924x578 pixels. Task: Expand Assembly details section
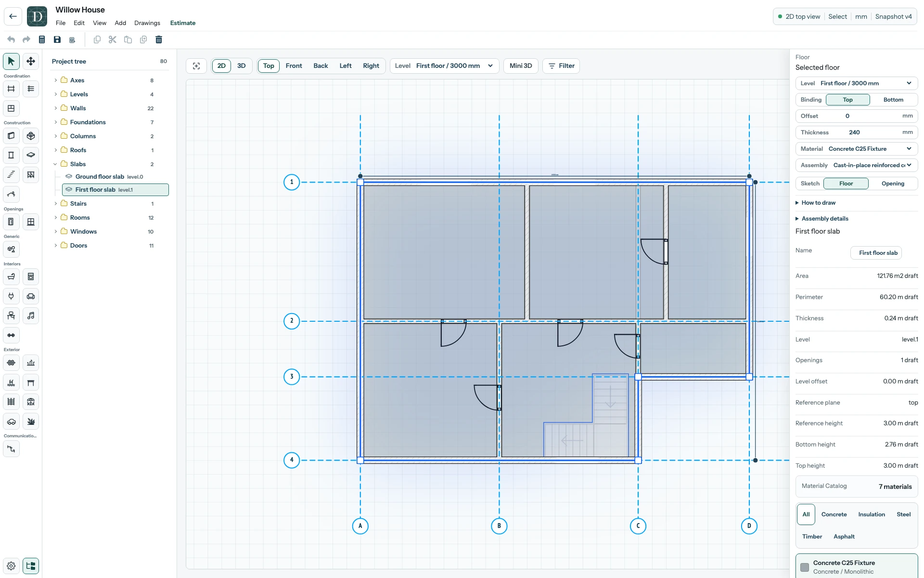[x=822, y=219]
